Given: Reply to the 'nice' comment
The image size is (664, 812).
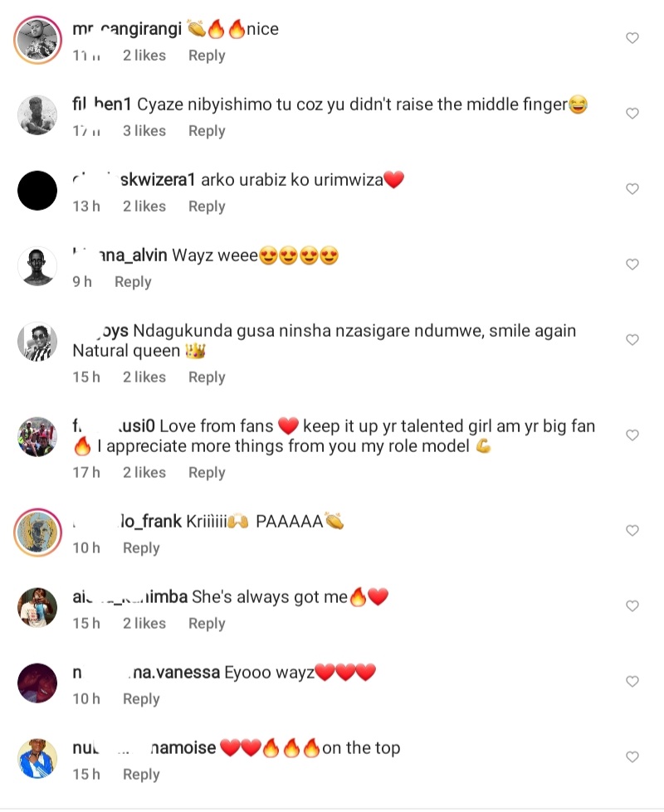Looking at the screenshot, I should pos(207,56).
